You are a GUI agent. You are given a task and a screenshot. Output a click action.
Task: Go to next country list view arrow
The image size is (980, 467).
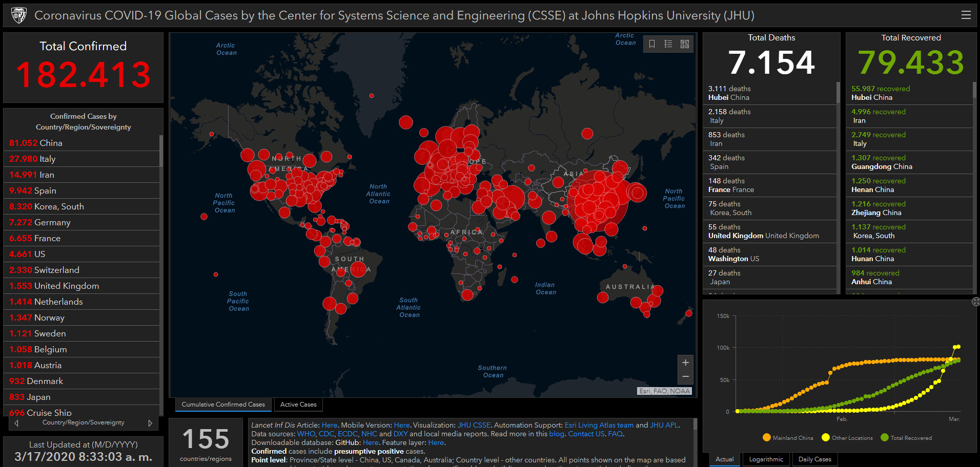pyautogui.click(x=150, y=423)
